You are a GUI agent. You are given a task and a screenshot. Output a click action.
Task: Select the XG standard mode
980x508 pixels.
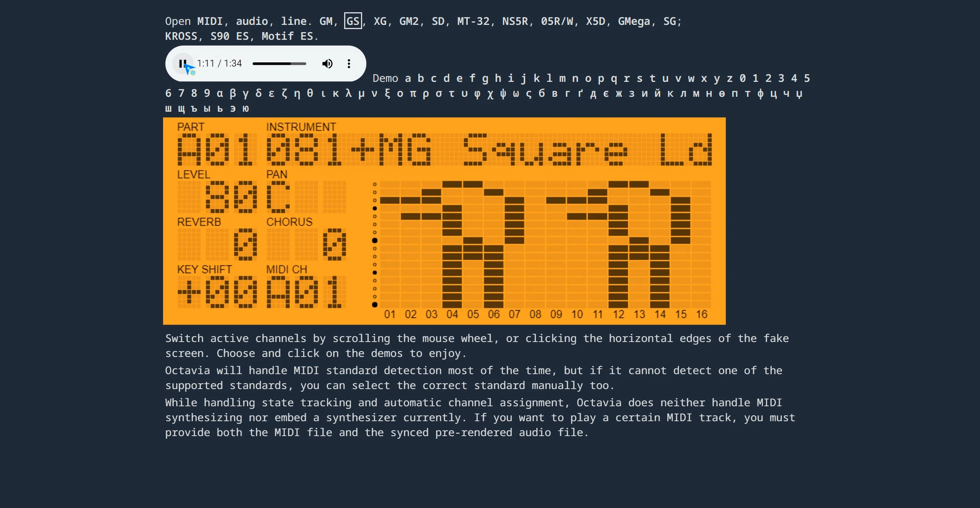click(x=380, y=21)
